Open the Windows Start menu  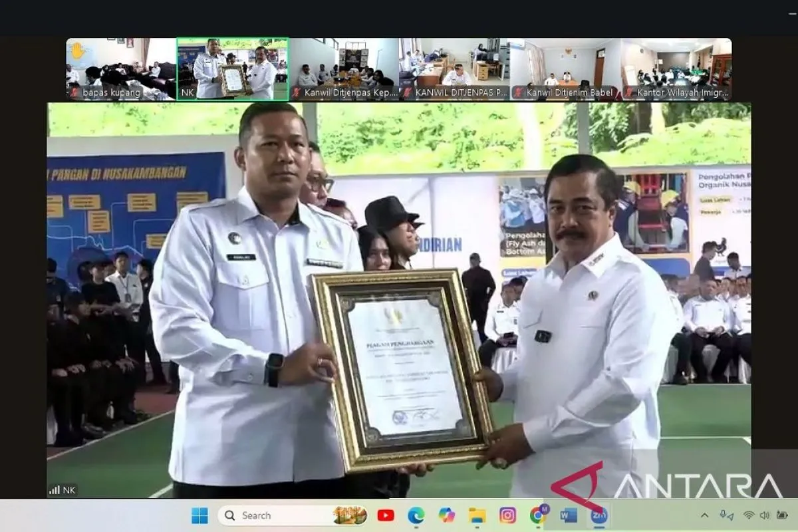[x=199, y=515]
